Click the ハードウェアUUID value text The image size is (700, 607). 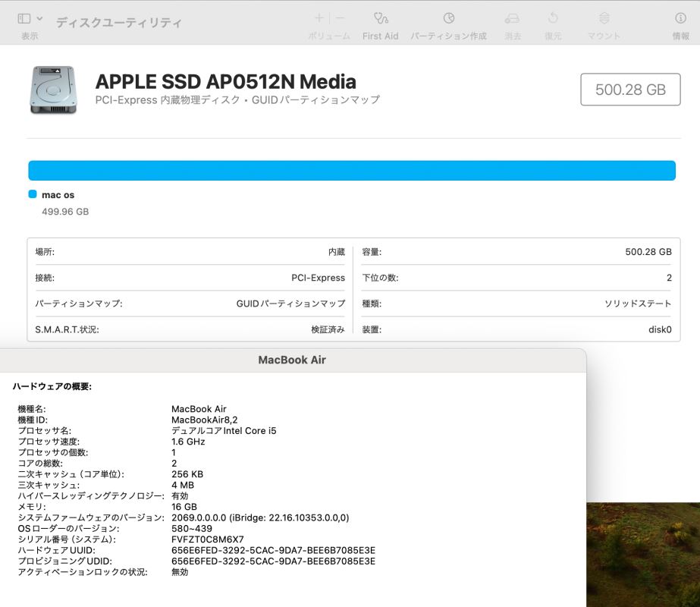pos(273,550)
